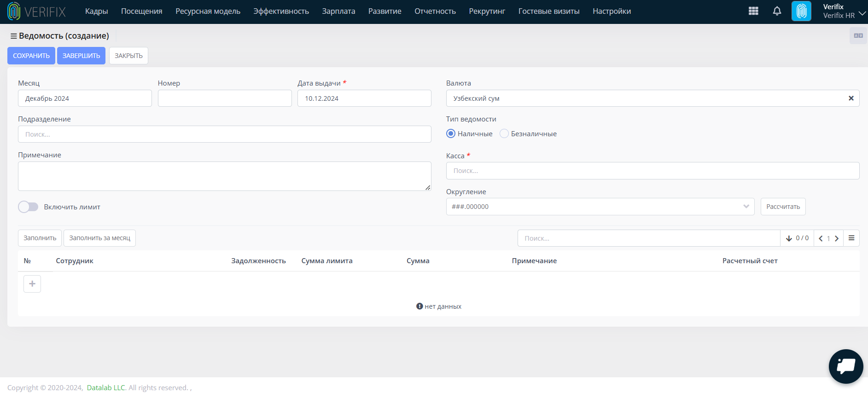Toggle the split-view icon at top right

tap(858, 36)
